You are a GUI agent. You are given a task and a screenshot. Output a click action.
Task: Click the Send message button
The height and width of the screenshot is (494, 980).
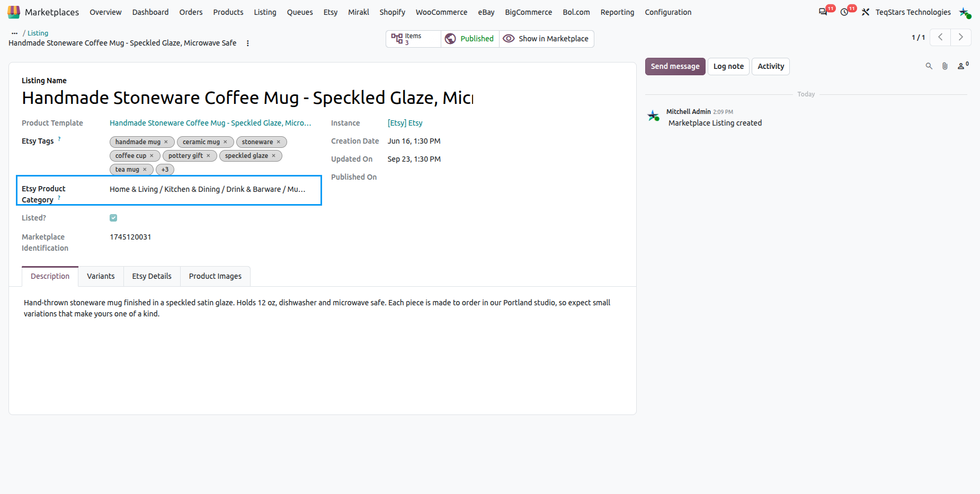click(x=675, y=66)
